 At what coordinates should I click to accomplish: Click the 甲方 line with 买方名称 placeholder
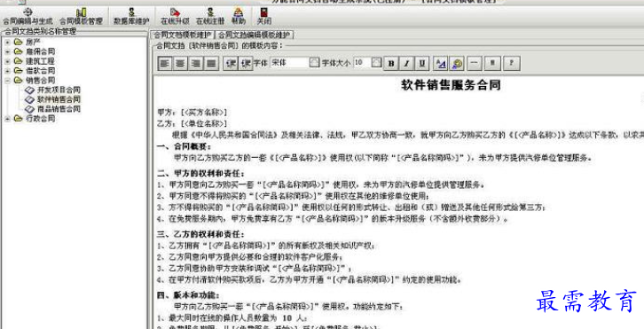(x=192, y=112)
